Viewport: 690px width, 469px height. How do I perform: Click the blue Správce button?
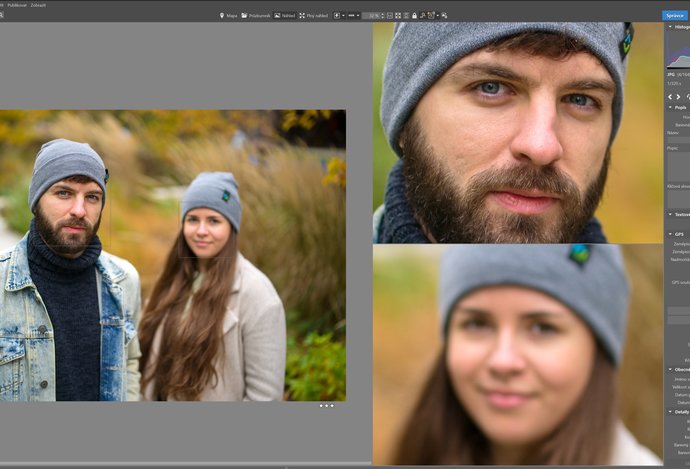[x=675, y=16]
